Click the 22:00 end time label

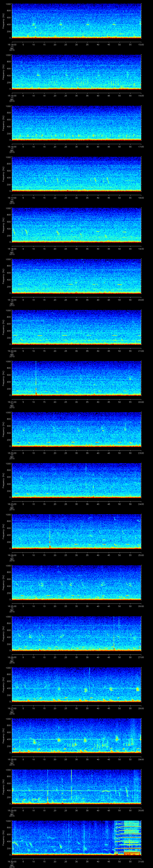[x=141, y=402]
